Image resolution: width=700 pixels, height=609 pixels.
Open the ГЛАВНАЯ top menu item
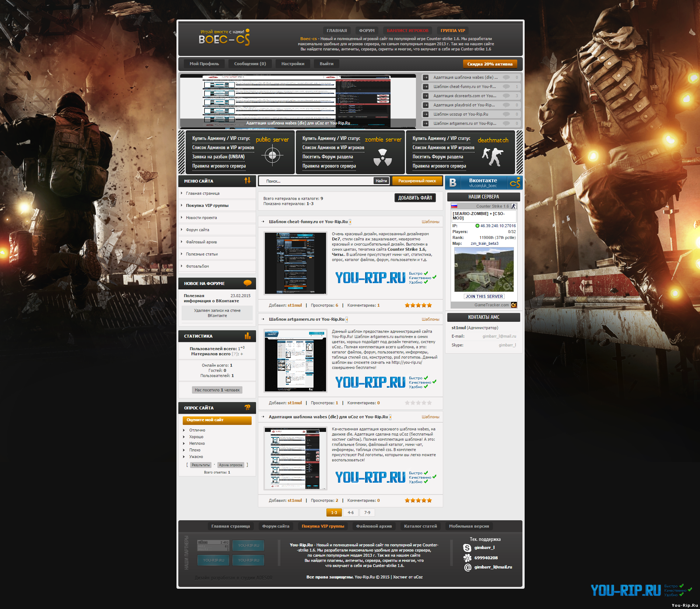tap(337, 31)
